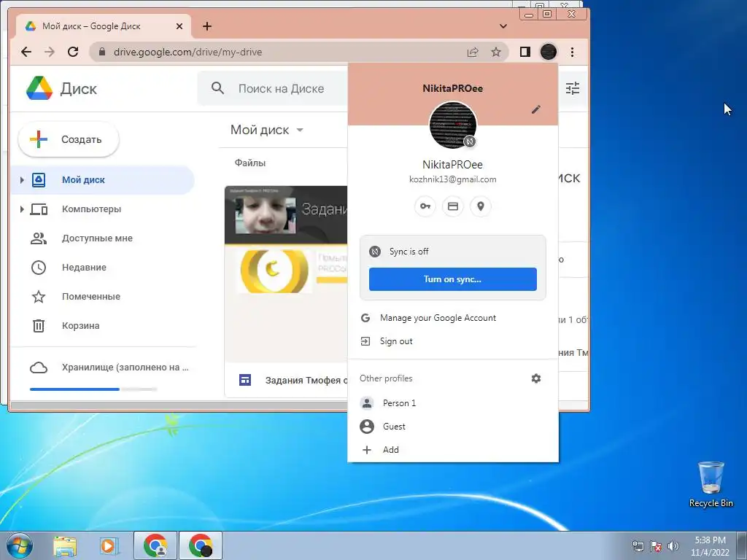Open payment methods card icon
Viewport: 747px width, 560px height.
(452, 206)
